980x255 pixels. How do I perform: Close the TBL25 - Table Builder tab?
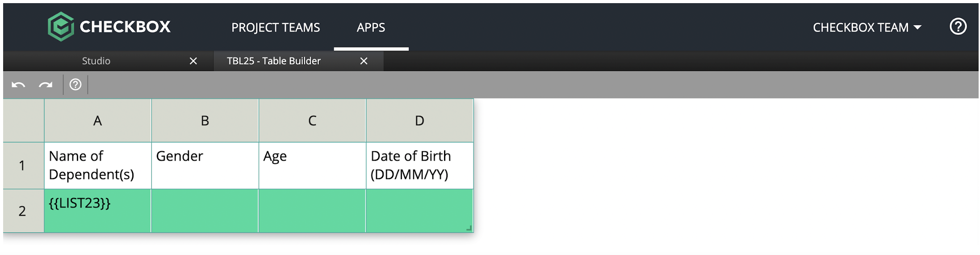pos(364,61)
